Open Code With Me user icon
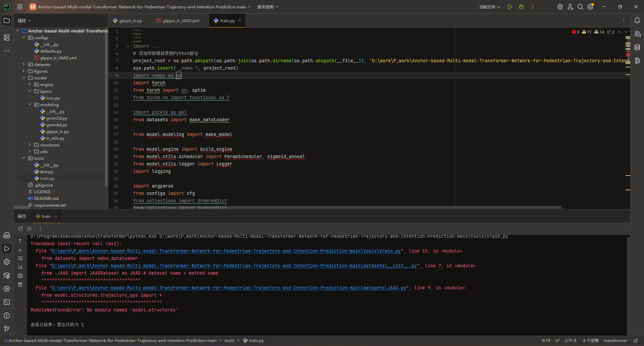This screenshot has width=644, height=346. tap(570, 7)
